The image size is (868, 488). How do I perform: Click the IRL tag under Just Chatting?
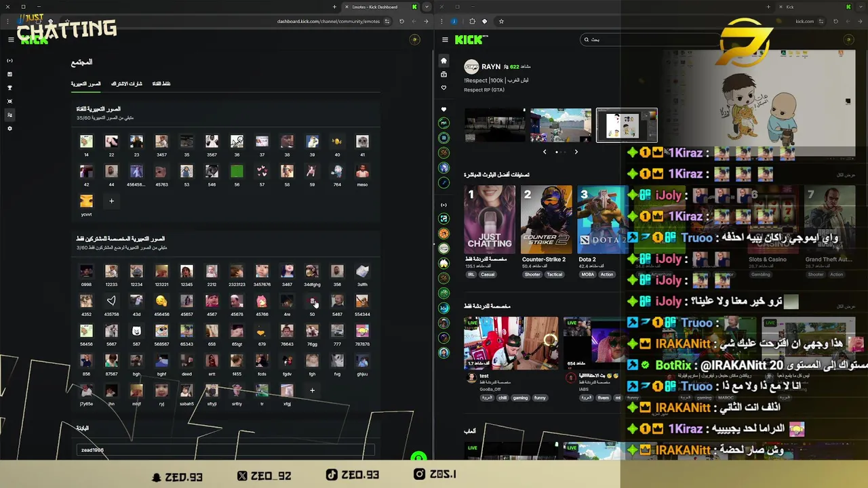471,274
